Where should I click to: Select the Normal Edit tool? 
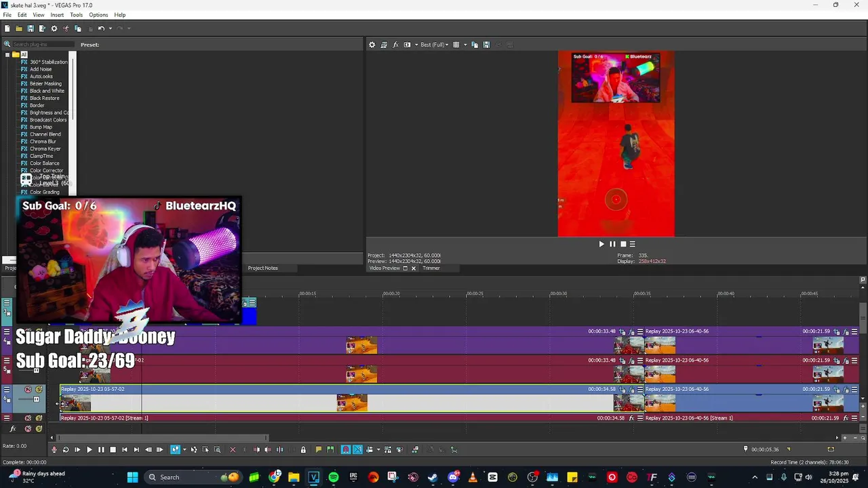pyautogui.click(x=175, y=449)
